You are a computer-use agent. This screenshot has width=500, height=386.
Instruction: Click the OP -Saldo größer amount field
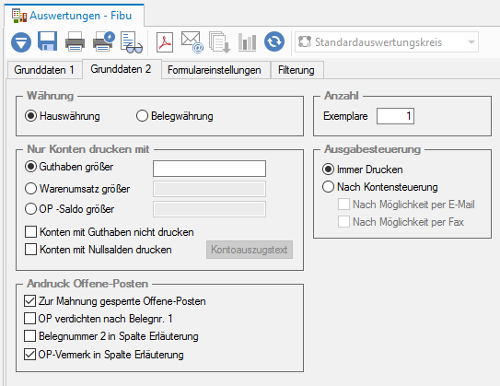click(x=209, y=209)
